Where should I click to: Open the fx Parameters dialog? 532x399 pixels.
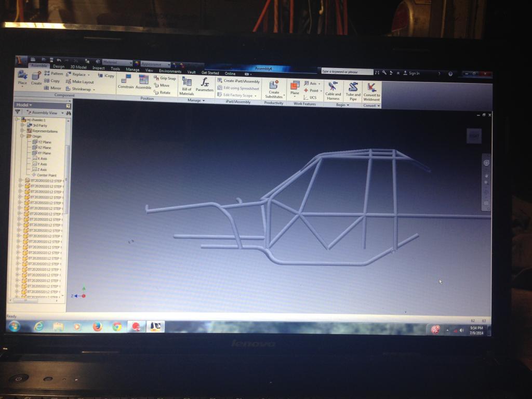[205, 85]
